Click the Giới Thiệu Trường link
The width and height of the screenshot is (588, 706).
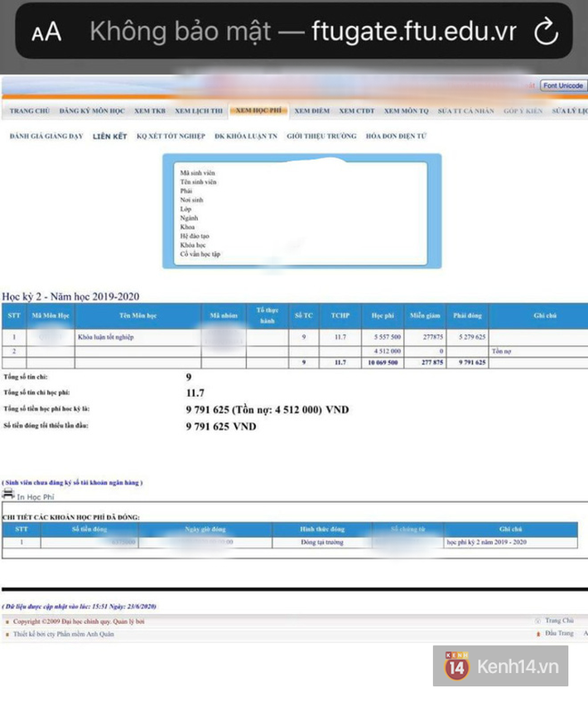[x=321, y=136]
